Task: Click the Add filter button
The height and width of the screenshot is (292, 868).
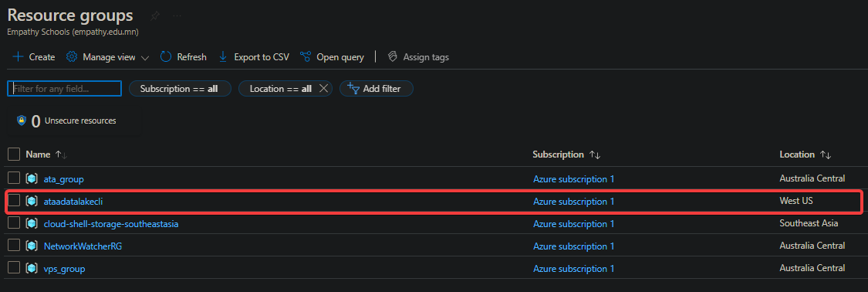Action: [x=377, y=89]
